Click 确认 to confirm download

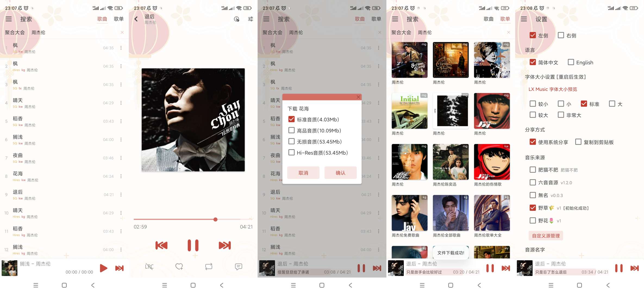[x=340, y=173]
